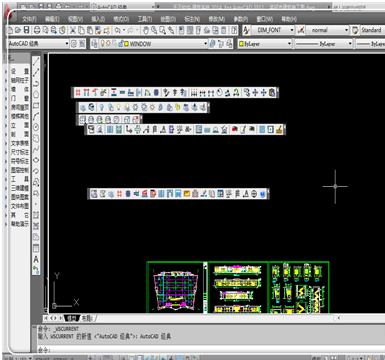The image size is (385, 360).
Task: Select the Arc draw tool
Action: click(x=36, y=116)
